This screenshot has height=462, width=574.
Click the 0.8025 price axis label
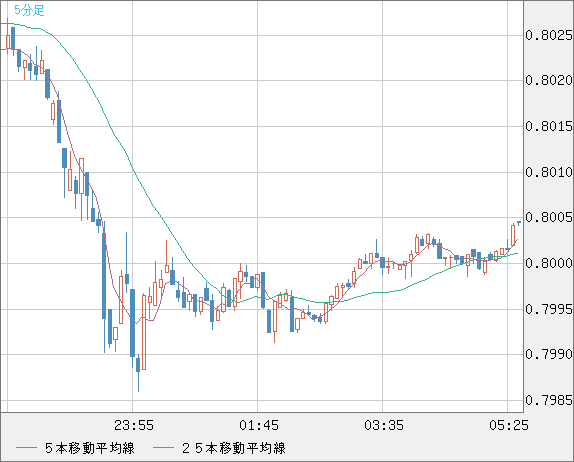(x=549, y=35)
